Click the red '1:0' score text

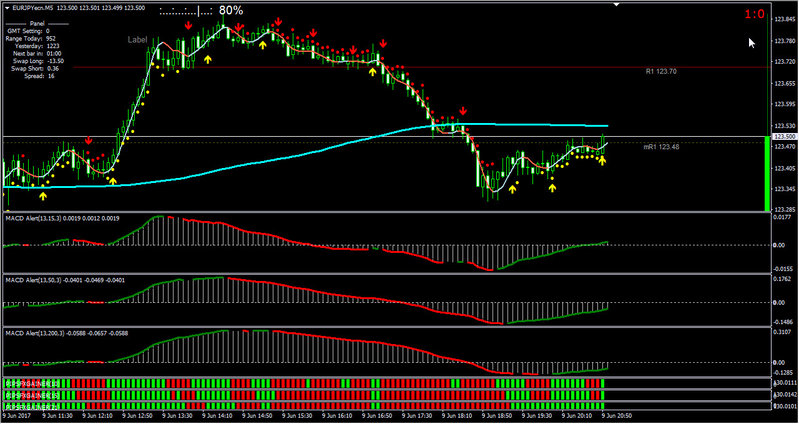point(755,14)
